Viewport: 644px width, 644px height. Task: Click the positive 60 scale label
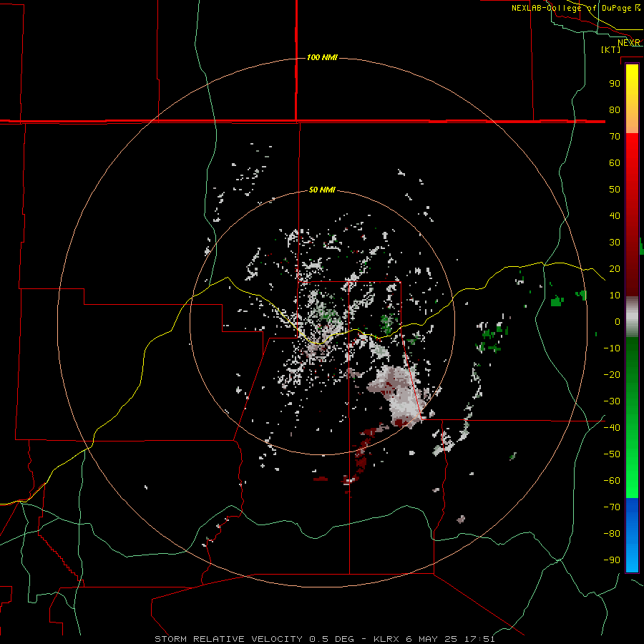(x=615, y=162)
